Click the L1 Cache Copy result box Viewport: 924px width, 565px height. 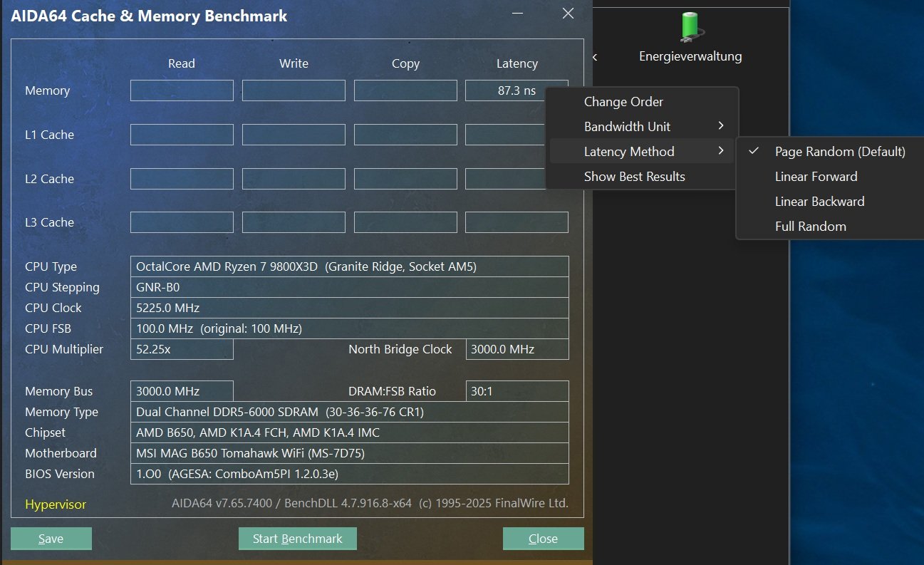click(x=405, y=135)
